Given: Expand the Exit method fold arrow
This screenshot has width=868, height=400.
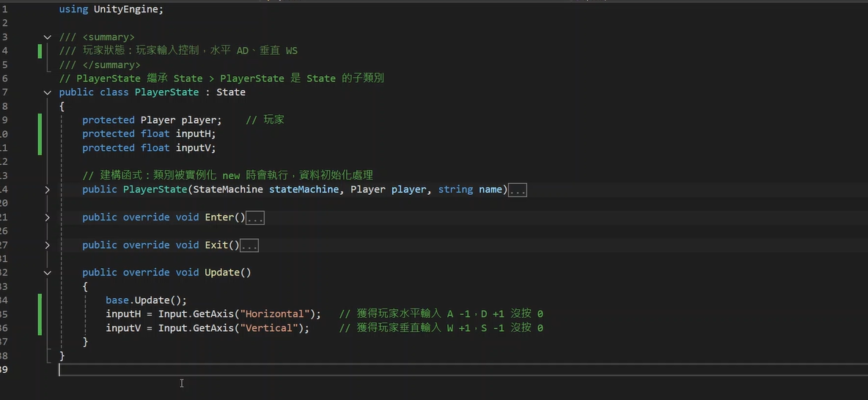Looking at the screenshot, I should click(48, 245).
